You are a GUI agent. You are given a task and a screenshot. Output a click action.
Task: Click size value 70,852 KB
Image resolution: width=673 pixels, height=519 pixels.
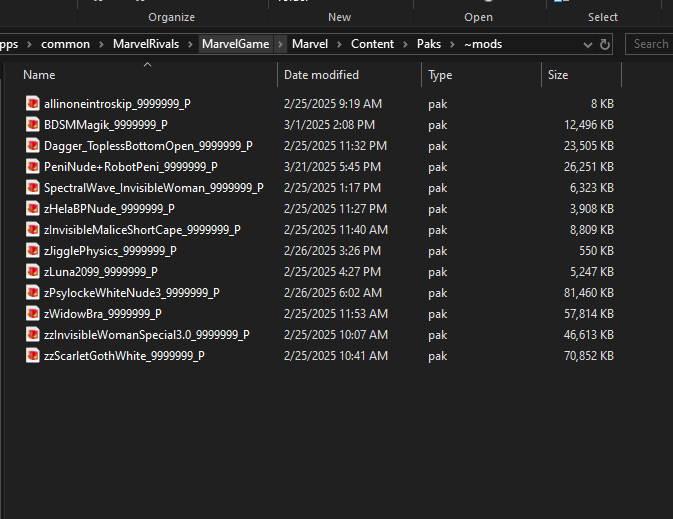coord(588,356)
